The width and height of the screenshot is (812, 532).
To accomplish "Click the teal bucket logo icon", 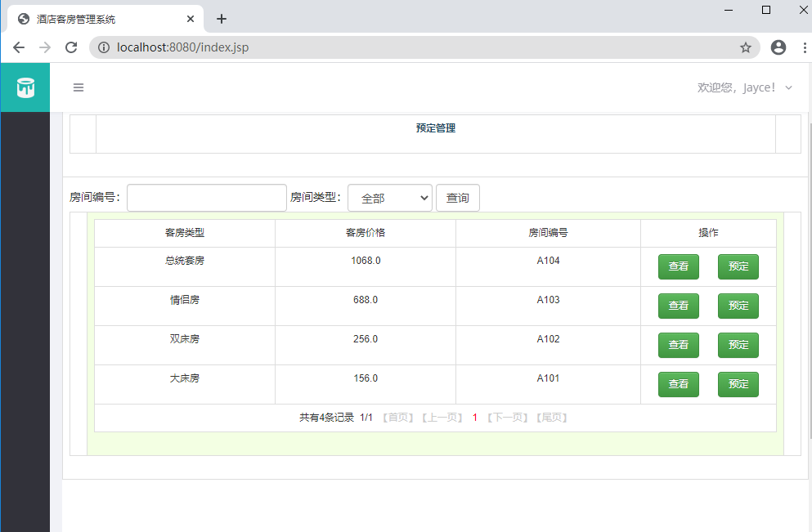I will point(25,87).
